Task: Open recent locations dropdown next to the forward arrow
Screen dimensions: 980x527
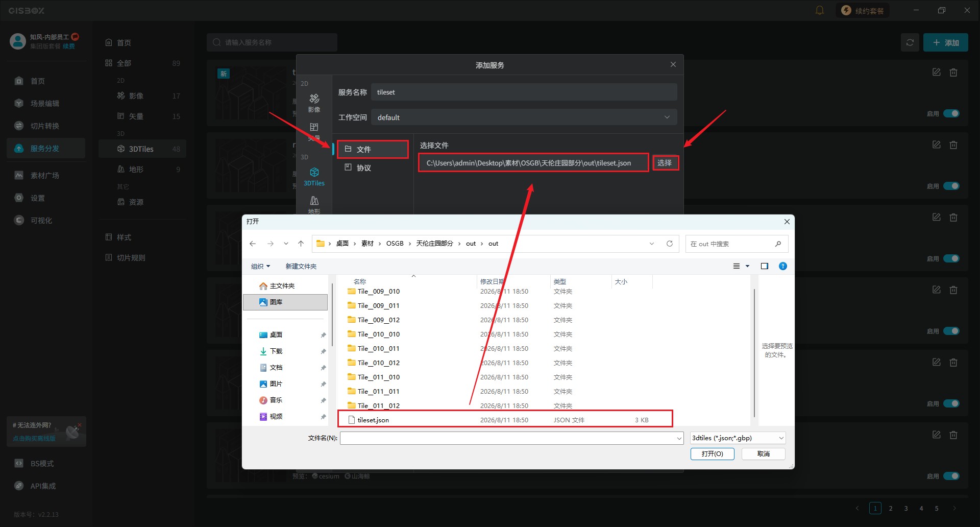Action: pos(286,244)
